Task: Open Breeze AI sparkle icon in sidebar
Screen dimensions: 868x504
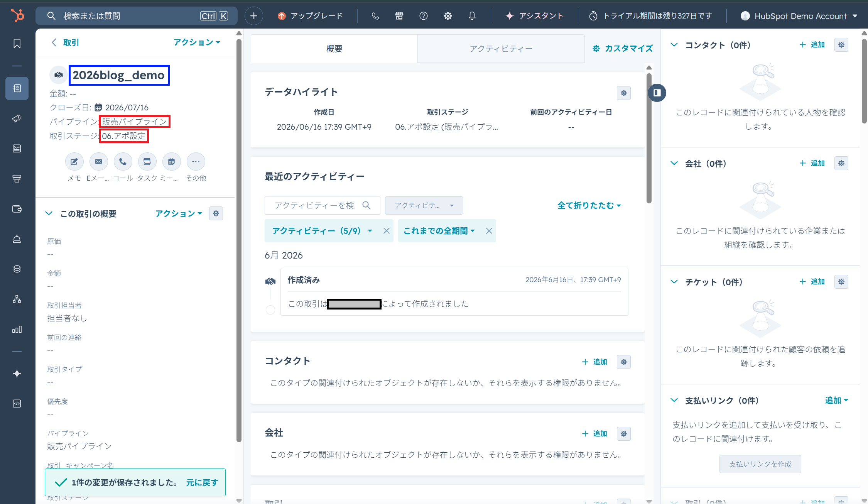Action: [17, 374]
